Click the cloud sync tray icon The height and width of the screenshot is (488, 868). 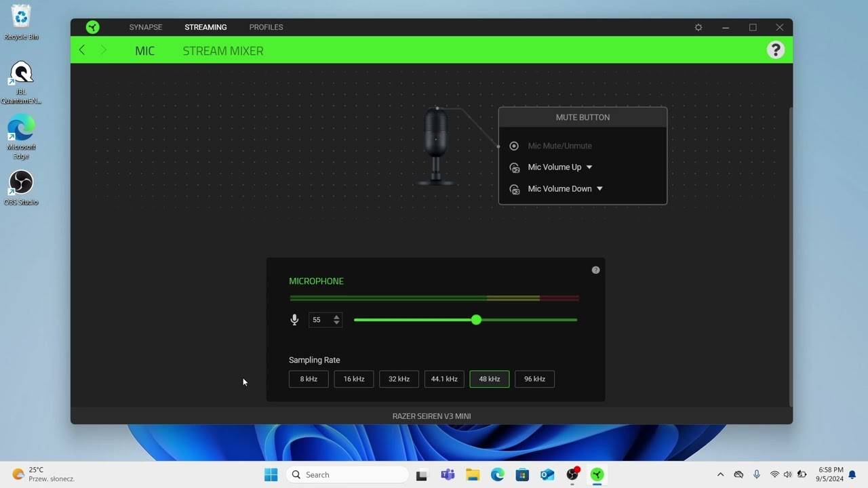pyautogui.click(x=738, y=474)
